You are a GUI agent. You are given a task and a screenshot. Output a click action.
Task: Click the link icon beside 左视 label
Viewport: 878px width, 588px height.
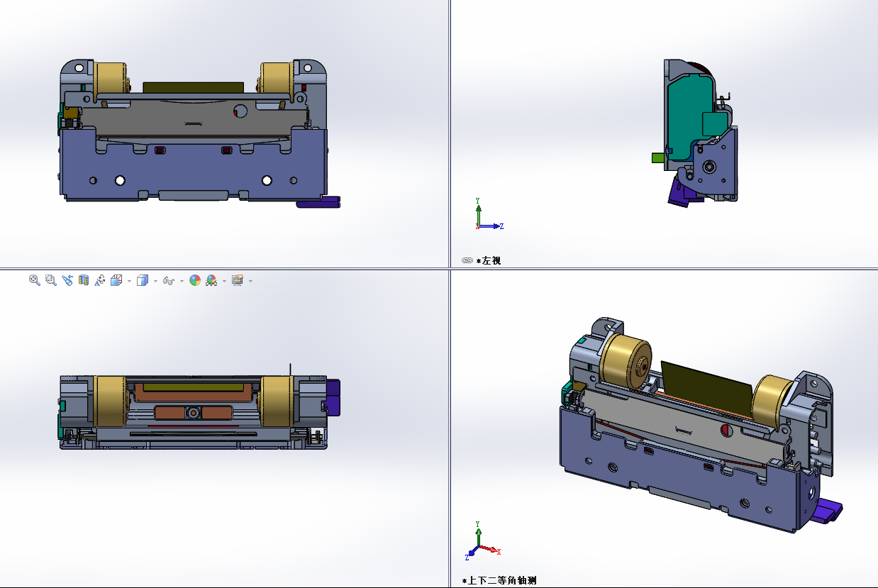[467, 260]
